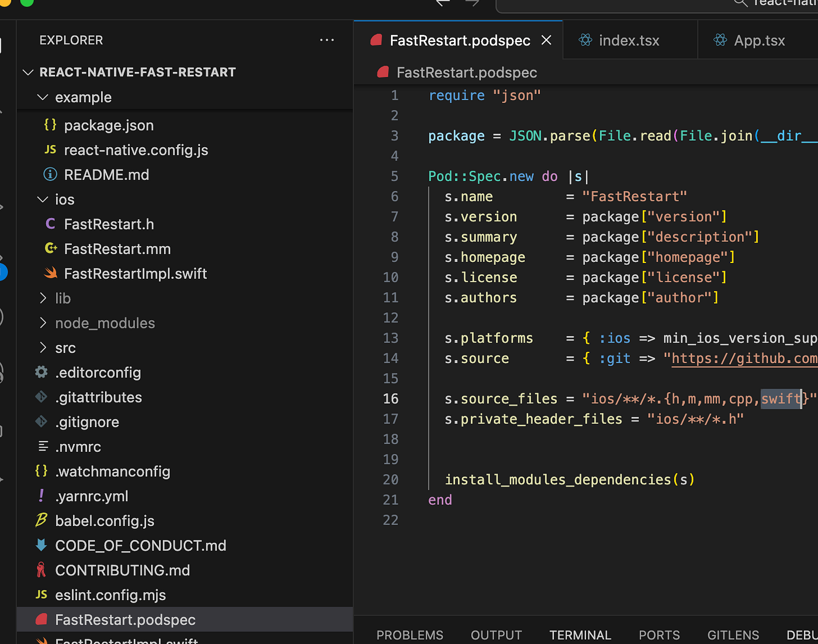Open eslint.config.mjs file
This screenshot has width=818, height=644.
pos(184,595)
